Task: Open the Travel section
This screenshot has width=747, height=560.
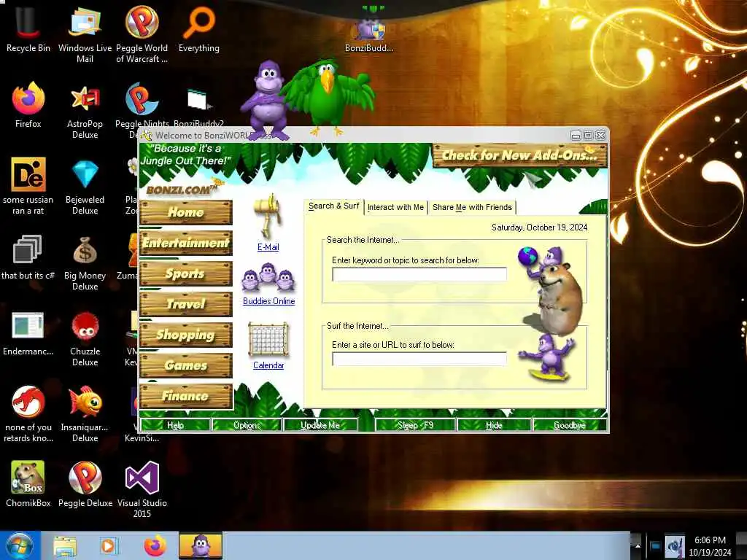Action: (x=186, y=304)
